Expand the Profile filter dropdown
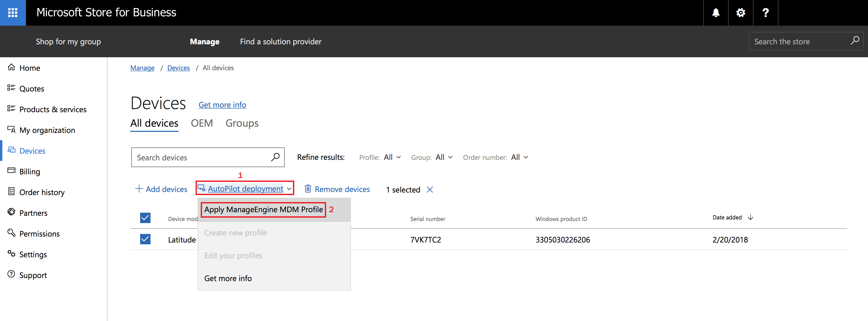 [x=392, y=157]
